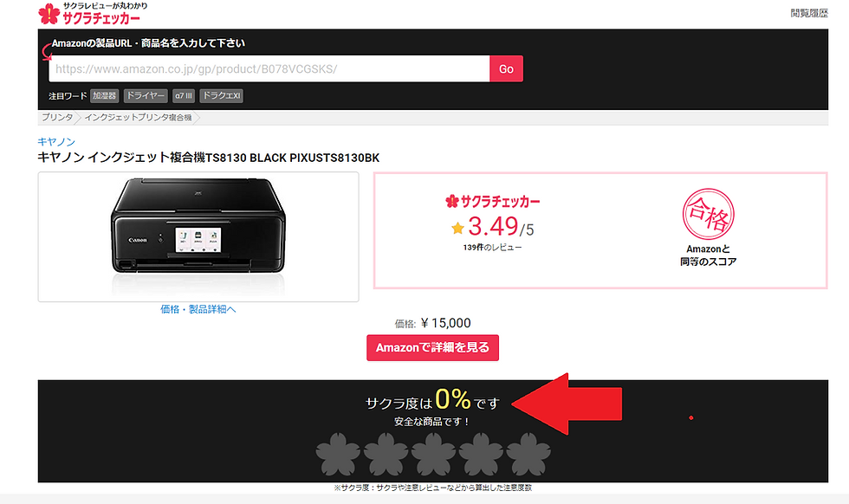Click the red Go search button
The image size is (849, 504).
click(x=506, y=68)
